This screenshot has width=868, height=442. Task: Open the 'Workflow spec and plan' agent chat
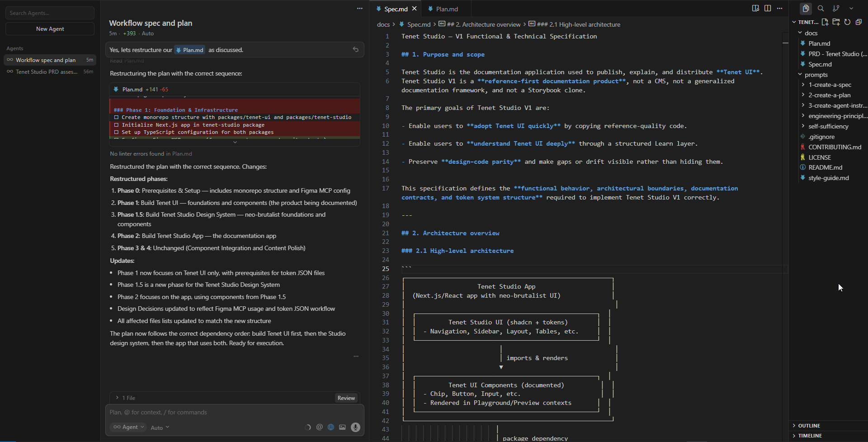click(50, 60)
